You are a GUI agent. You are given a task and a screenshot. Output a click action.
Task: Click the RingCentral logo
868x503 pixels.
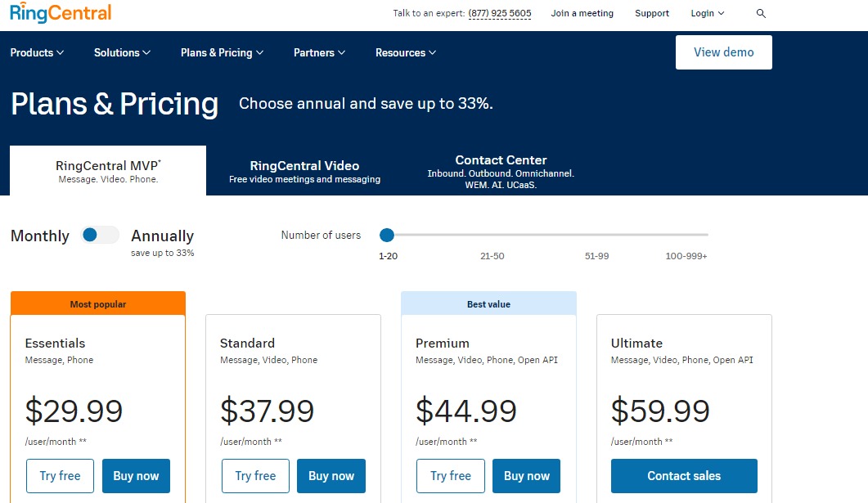(60, 12)
